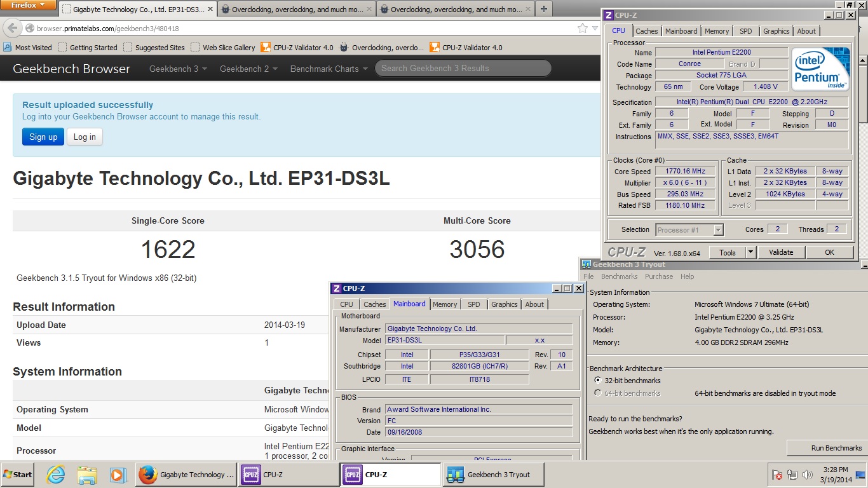This screenshot has height=488, width=868.
Task: Open the Benchmarks menu in Geekbench 3 Tryout
Action: [x=619, y=276]
